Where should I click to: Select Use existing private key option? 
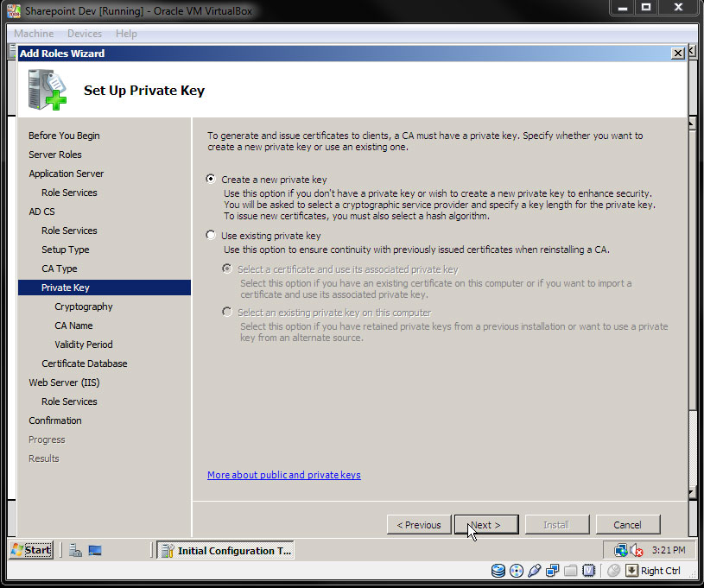pyautogui.click(x=211, y=235)
